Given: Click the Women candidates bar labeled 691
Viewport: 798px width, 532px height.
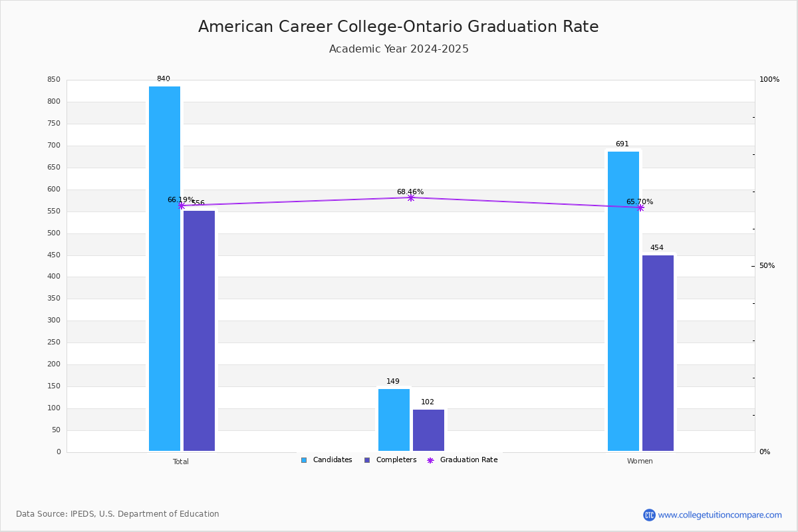Looking at the screenshot, I should coord(623,301).
